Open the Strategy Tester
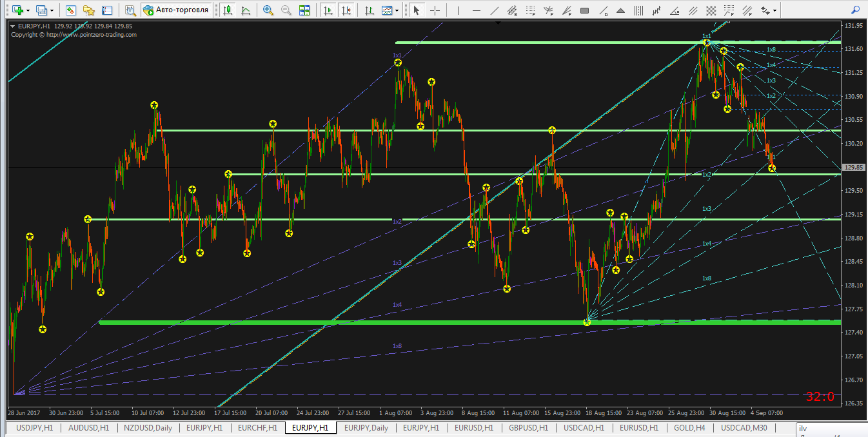Image resolution: width=868 pixels, height=437 pixels. [130, 10]
